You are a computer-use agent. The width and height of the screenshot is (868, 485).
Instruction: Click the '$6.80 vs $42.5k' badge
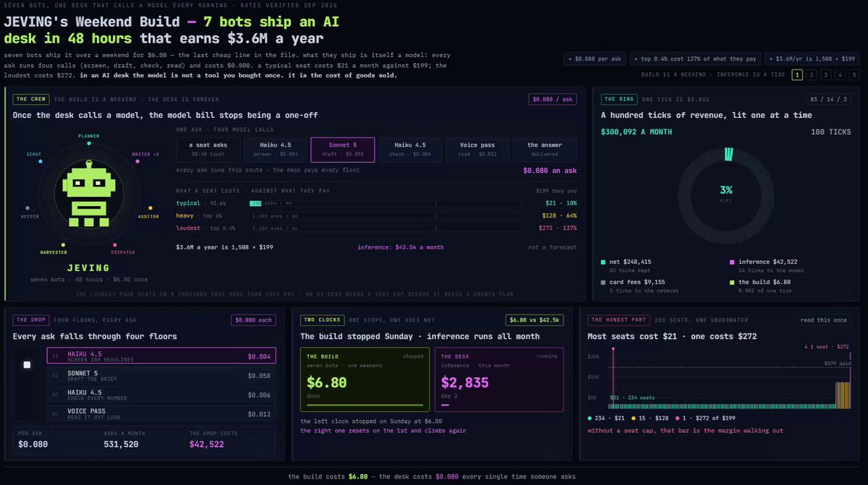(535, 320)
